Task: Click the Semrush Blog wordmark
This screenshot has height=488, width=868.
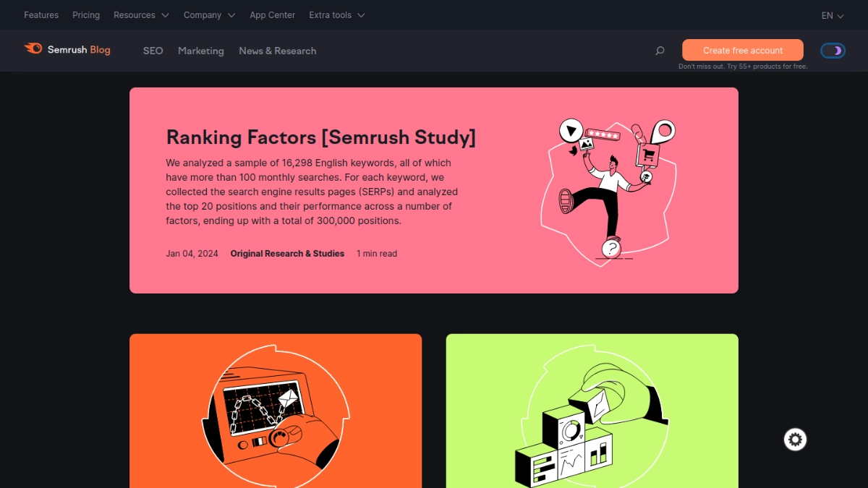Action: coord(79,50)
